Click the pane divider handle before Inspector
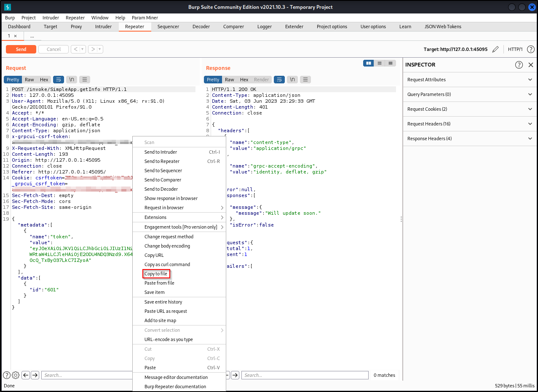The height and width of the screenshot is (392, 538). coord(401,219)
